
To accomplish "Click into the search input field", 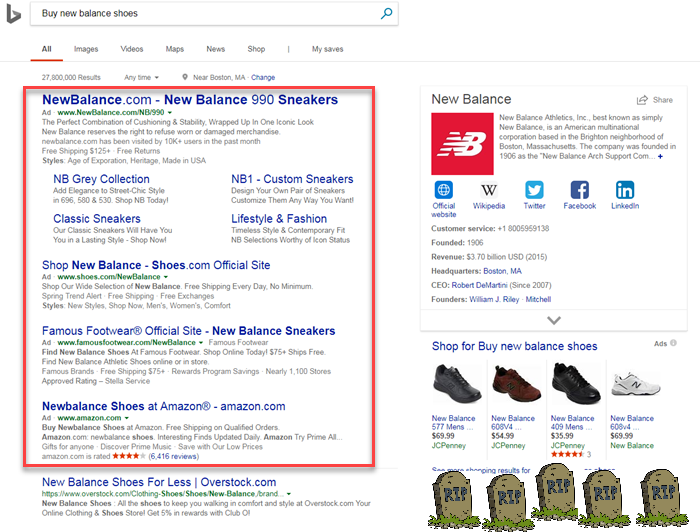I will (200, 14).
